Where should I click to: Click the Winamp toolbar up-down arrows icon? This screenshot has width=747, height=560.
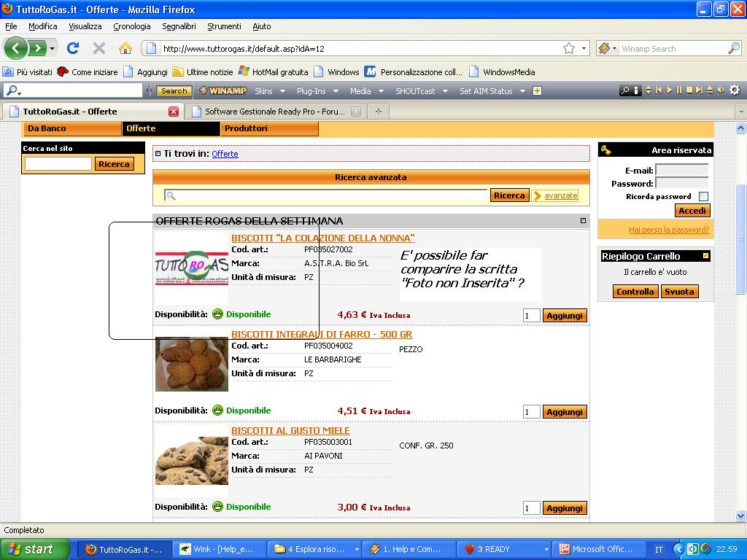649,90
